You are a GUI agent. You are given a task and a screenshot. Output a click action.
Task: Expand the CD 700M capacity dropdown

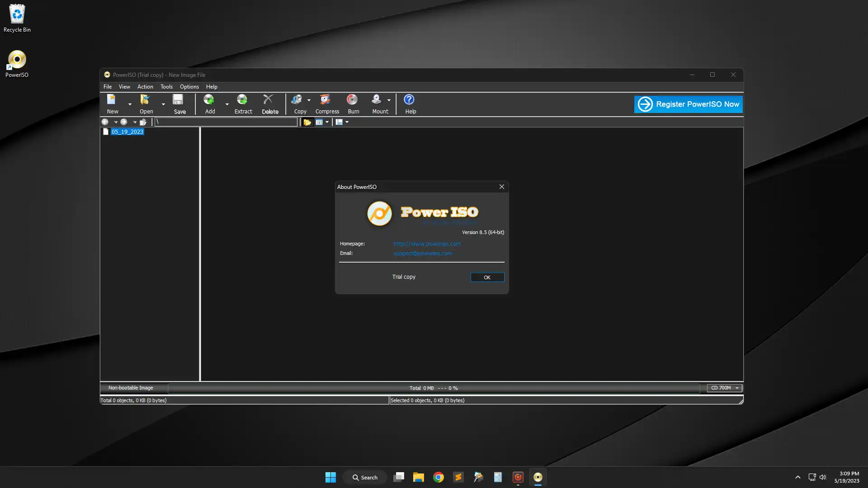click(736, 388)
